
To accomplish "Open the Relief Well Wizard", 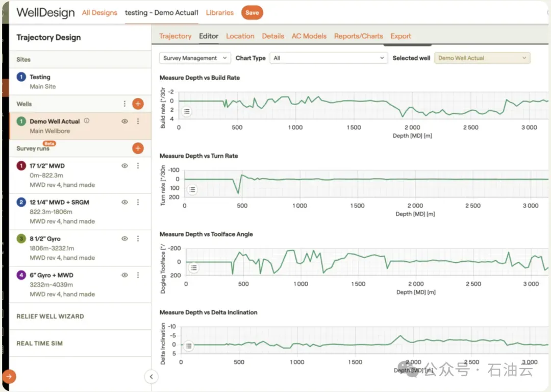I will click(50, 316).
